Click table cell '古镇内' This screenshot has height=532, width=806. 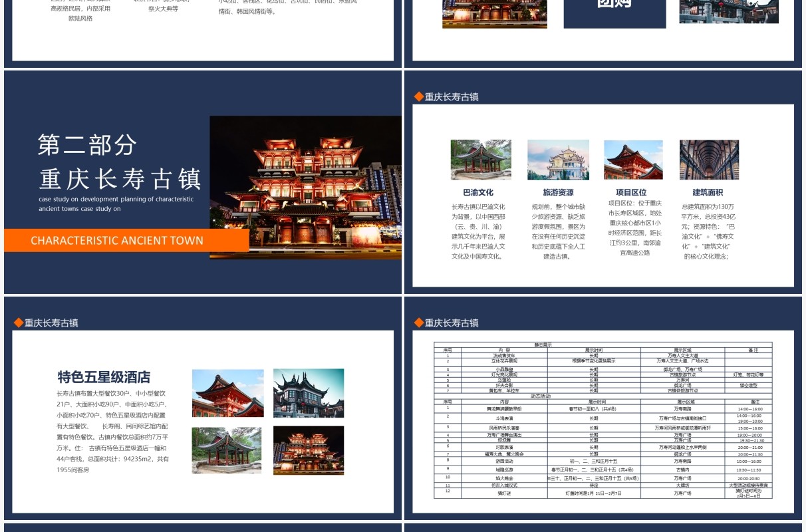point(682,469)
